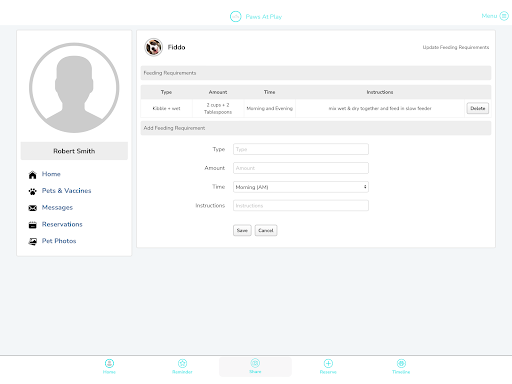This screenshot has height=384, width=512.
Task: Delete the Kibble + wet feeding row
Action: coord(478,108)
